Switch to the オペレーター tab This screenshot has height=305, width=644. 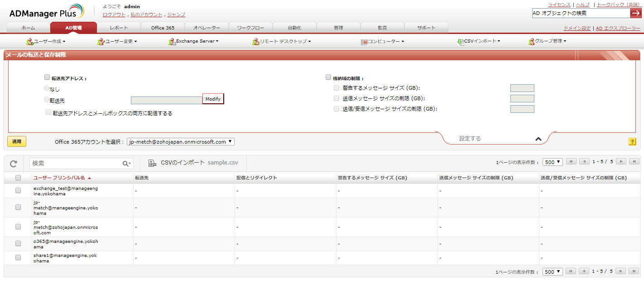[207, 28]
